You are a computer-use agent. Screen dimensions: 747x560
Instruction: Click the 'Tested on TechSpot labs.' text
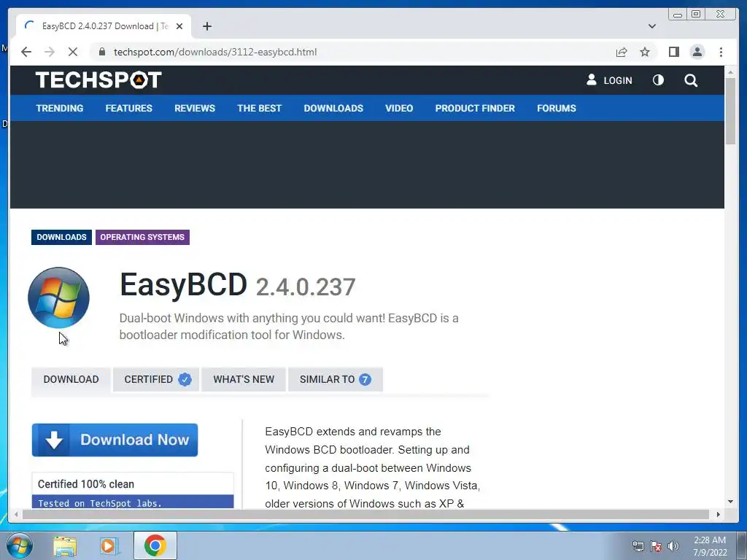tap(99, 503)
